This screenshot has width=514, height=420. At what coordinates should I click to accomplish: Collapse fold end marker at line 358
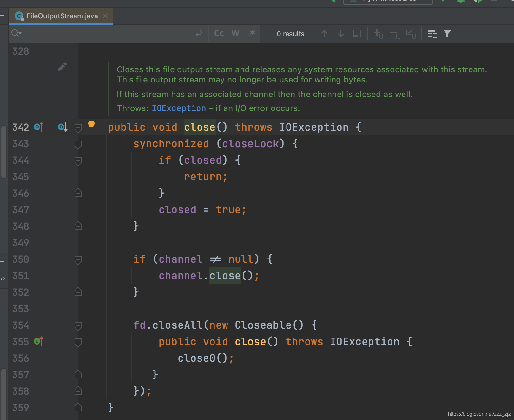(78, 391)
